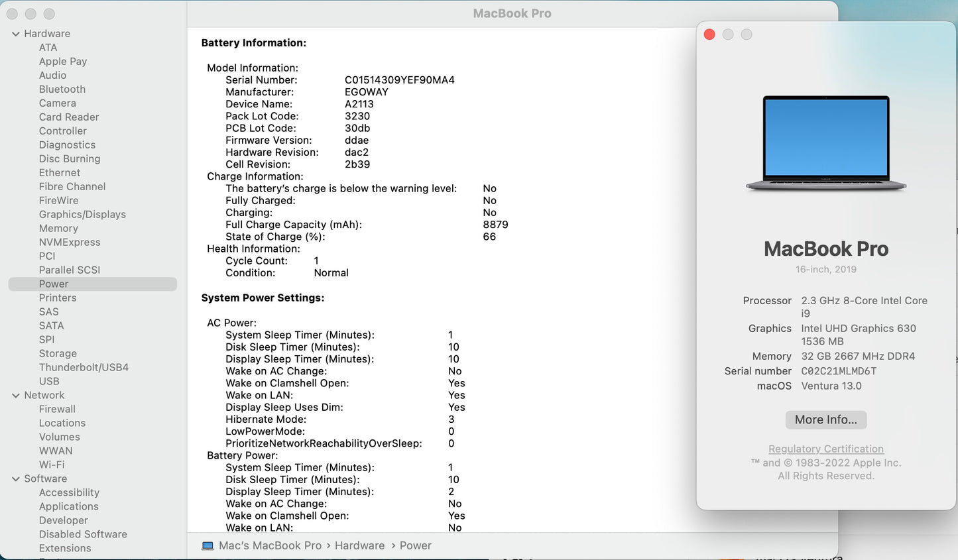
Task: Select Graphics/Displays in the sidebar
Action: coord(82,215)
